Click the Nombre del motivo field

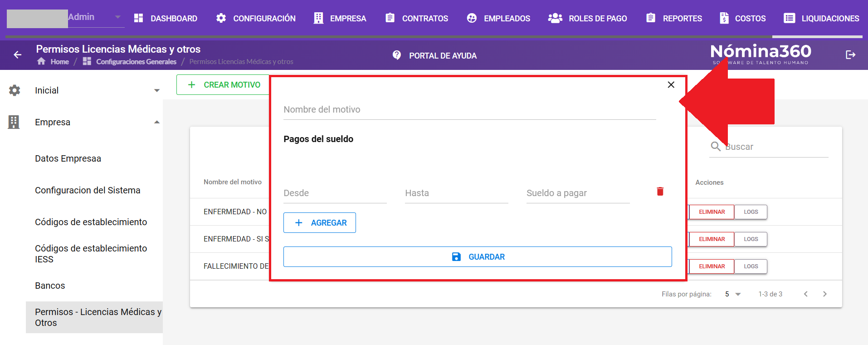pos(470,110)
